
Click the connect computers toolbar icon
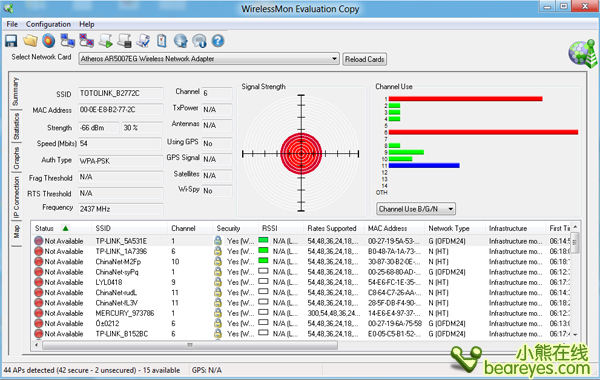[x=67, y=41]
